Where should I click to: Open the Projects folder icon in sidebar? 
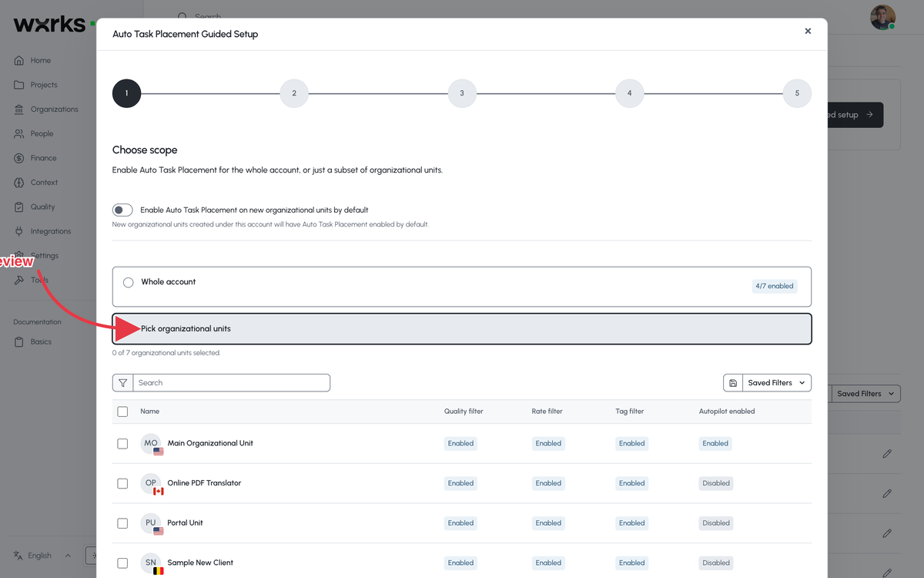[19, 85]
